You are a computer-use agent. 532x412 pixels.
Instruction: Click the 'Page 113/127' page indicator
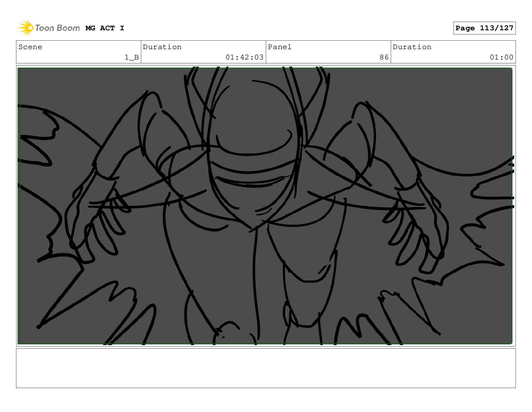pos(484,28)
